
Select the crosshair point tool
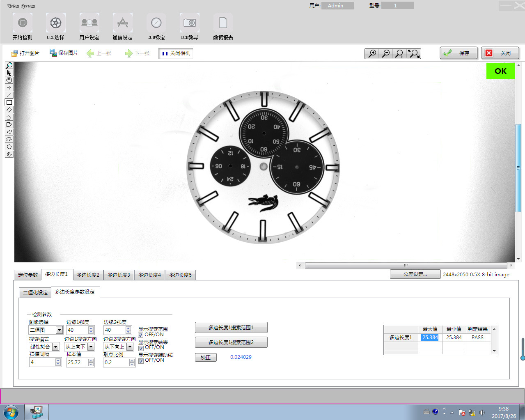(x=9, y=87)
